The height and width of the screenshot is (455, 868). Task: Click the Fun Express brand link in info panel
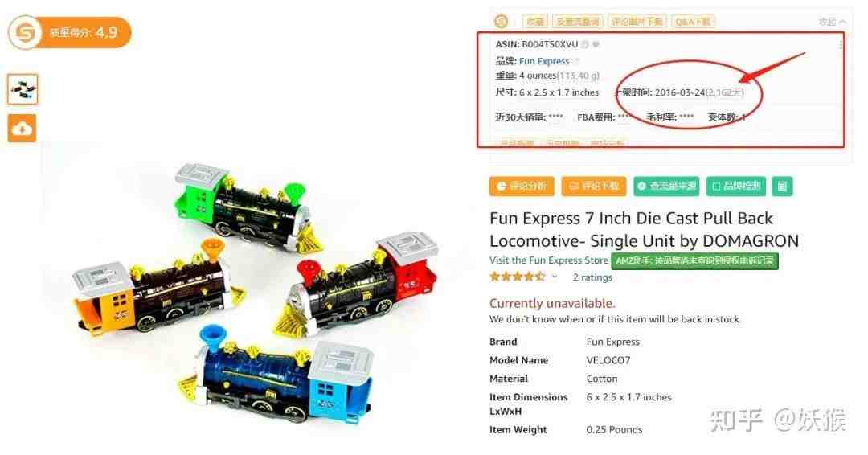click(544, 61)
